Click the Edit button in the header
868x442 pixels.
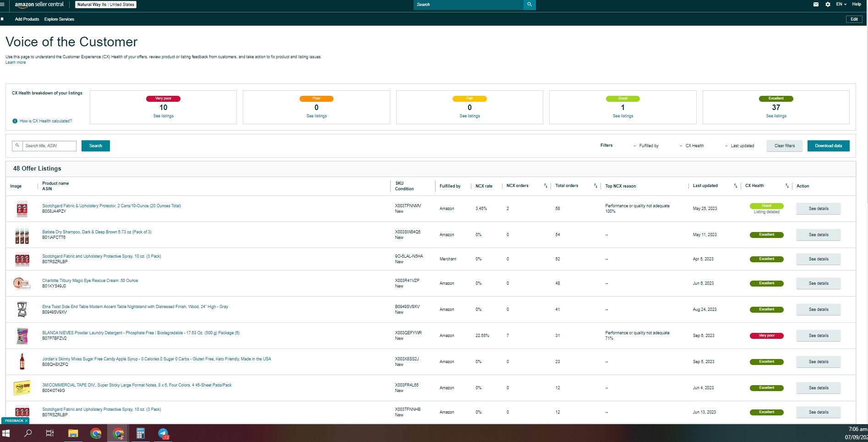854,19
